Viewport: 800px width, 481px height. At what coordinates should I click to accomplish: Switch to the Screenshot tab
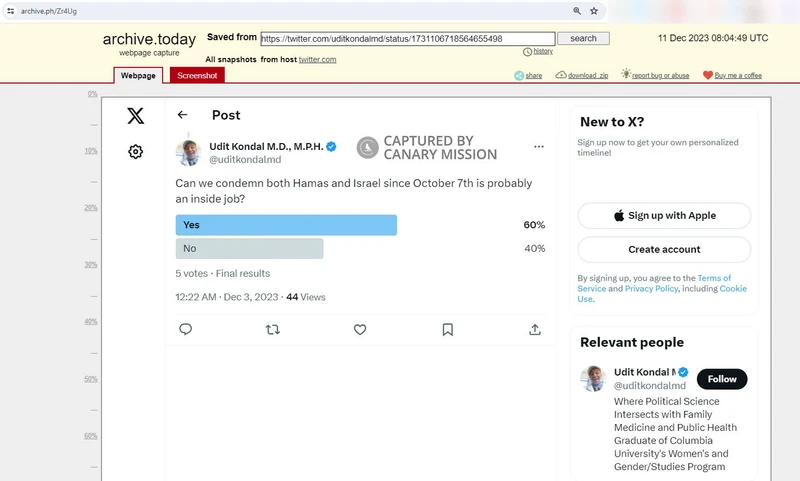[198, 75]
